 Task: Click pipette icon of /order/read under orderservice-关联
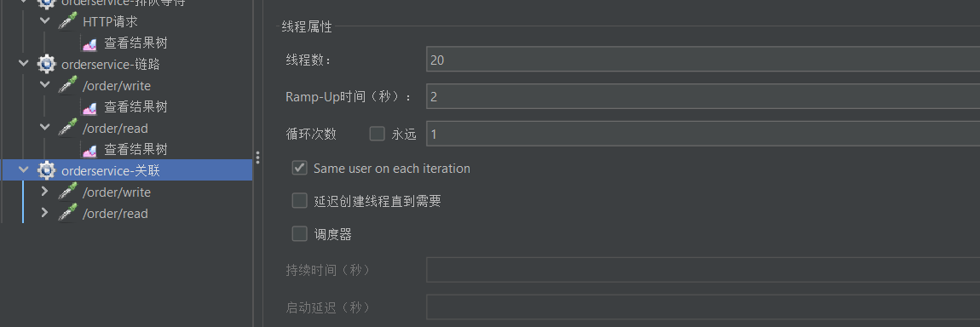pyautogui.click(x=67, y=213)
